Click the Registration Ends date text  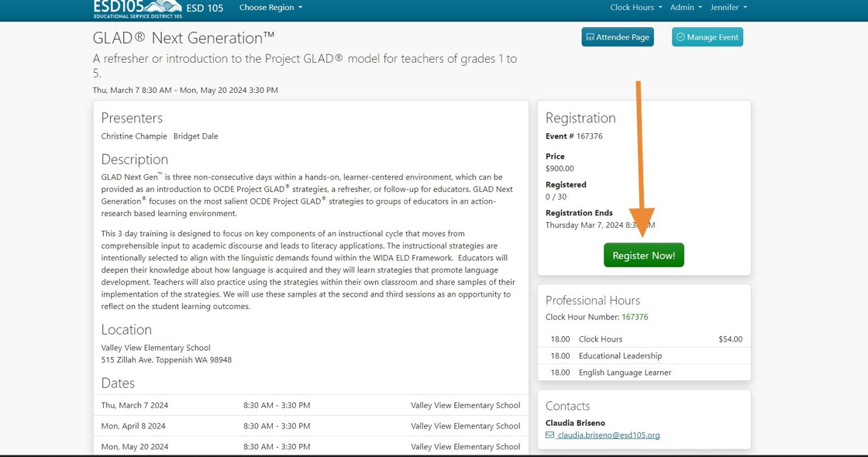(x=600, y=225)
